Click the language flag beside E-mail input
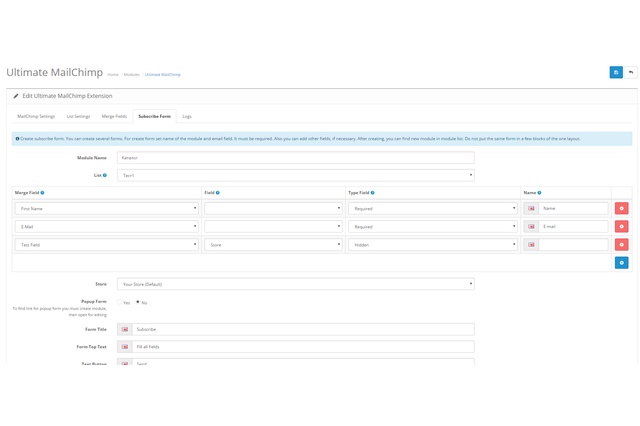 [531, 226]
